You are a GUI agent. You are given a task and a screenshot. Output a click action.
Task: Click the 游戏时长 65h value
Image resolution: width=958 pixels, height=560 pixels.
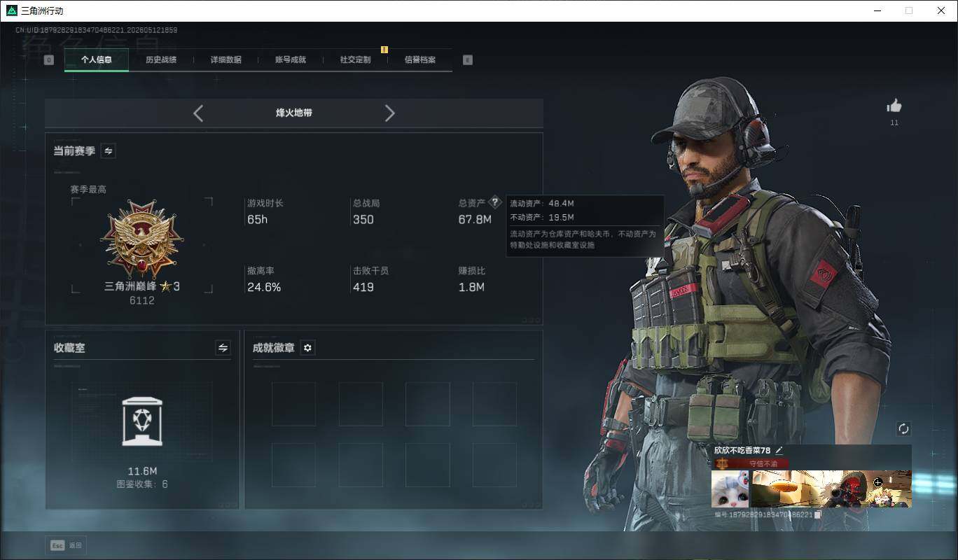point(257,220)
